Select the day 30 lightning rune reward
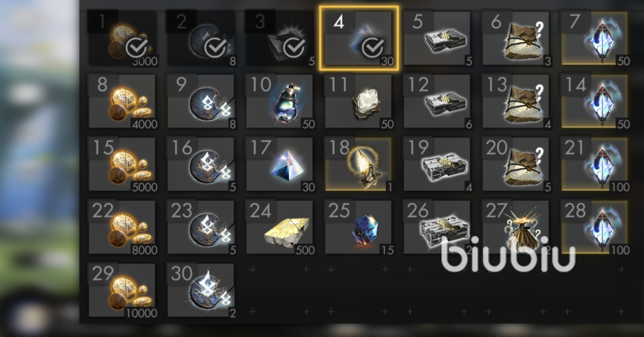644x337 pixels. click(201, 290)
